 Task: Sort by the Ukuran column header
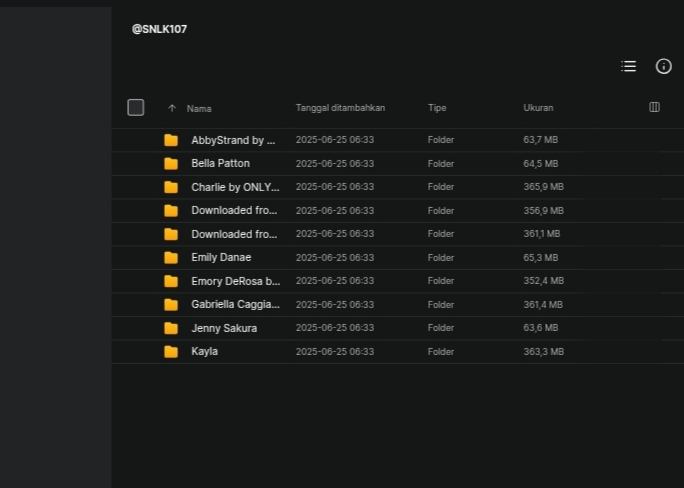coord(538,108)
